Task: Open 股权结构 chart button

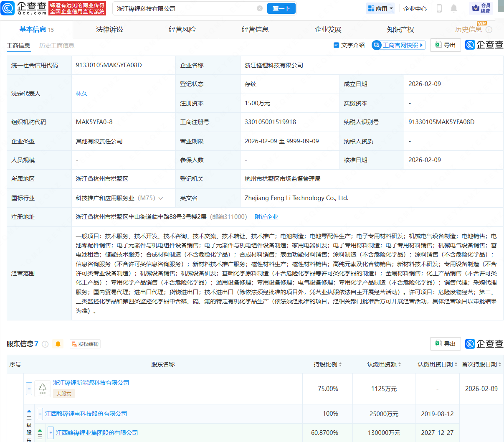Action: [x=85, y=344]
